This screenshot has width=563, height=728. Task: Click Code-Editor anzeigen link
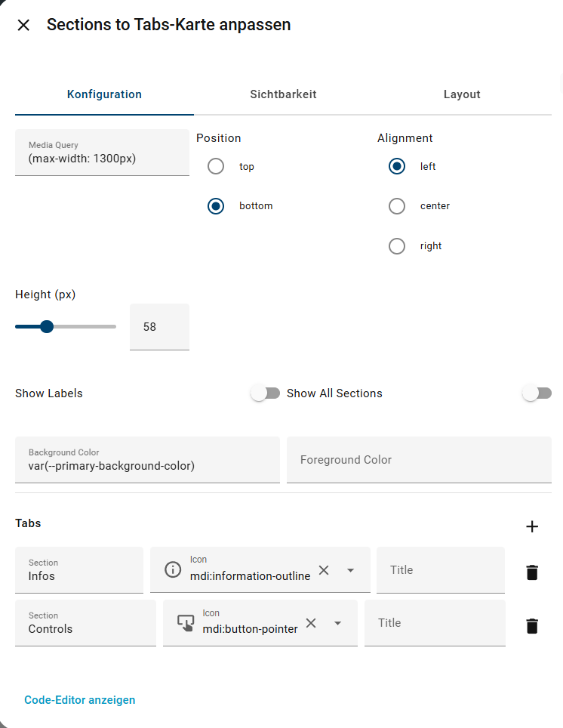coord(80,700)
